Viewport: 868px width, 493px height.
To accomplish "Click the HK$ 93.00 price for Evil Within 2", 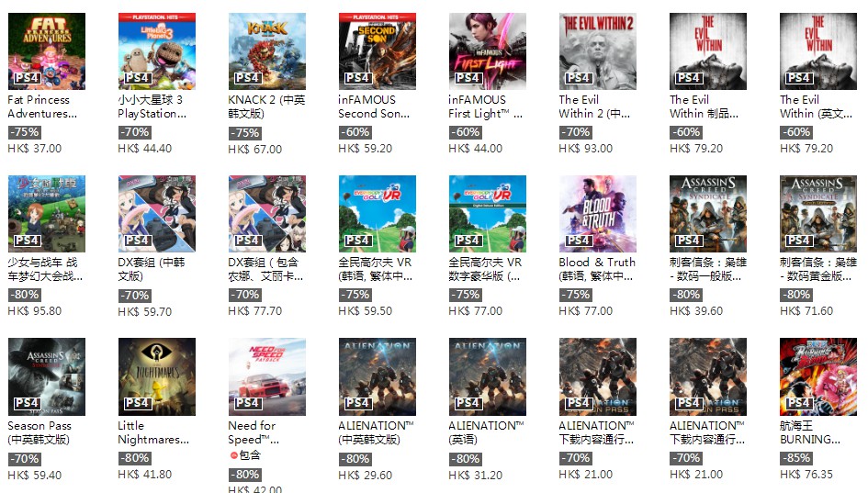I will tap(586, 149).
